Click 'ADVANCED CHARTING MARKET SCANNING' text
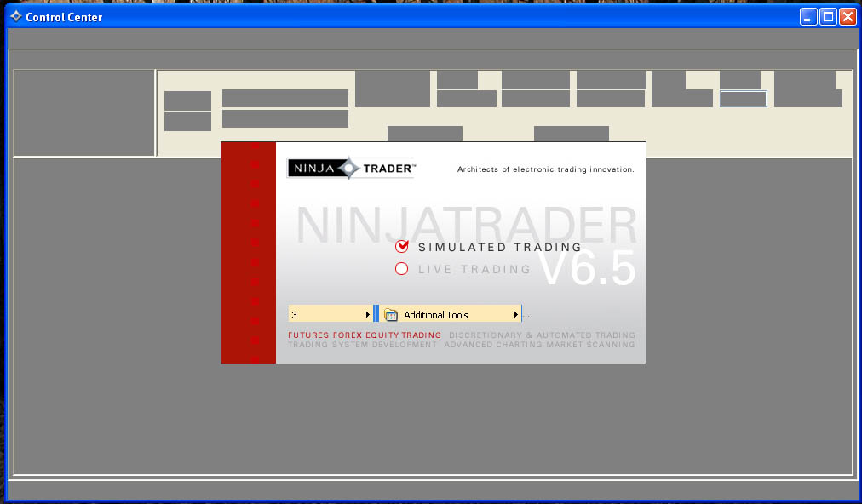Image resolution: width=862 pixels, height=504 pixels. coord(539,345)
